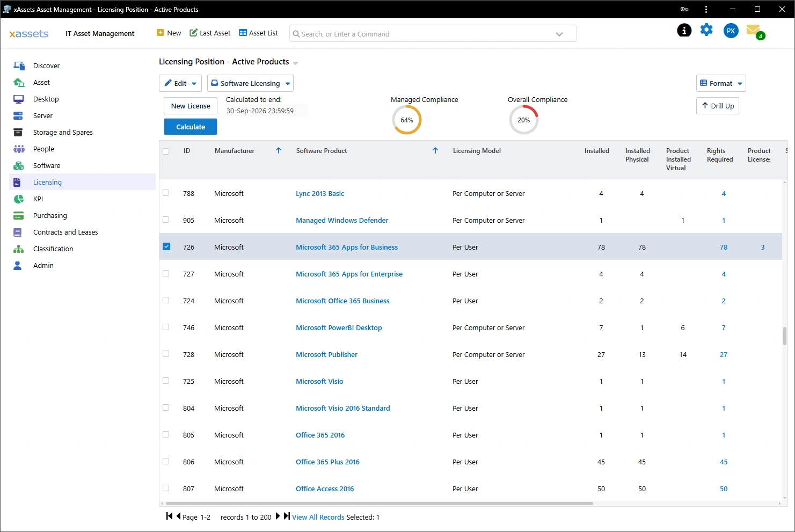Open the information icon
The width and height of the screenshot is (795, 532).
pos(684,30)
